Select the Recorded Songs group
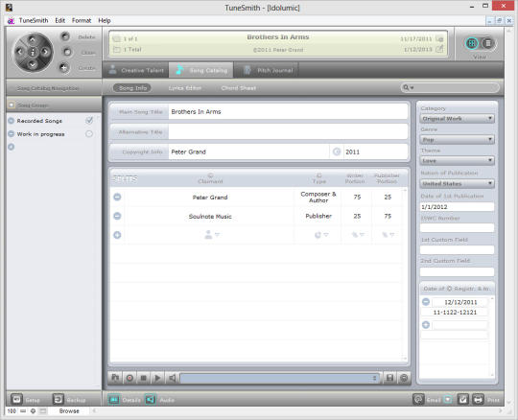The height and width of the screenshot is (420, 518). click(x=39, y=121)
